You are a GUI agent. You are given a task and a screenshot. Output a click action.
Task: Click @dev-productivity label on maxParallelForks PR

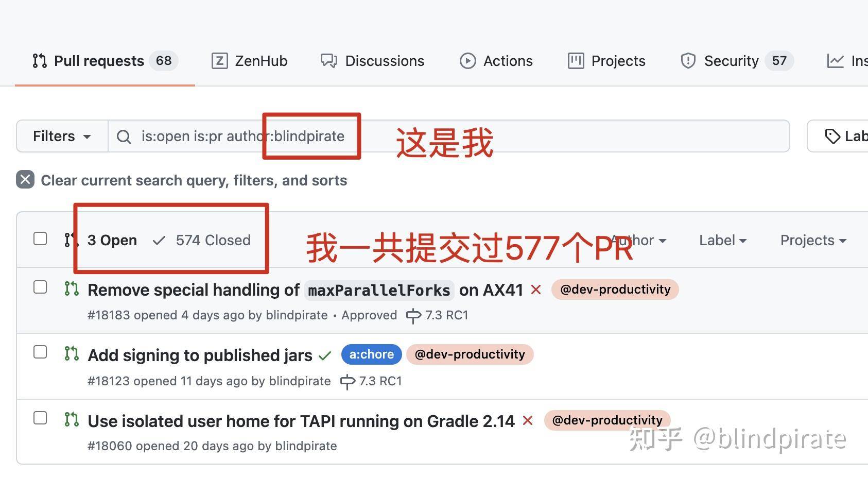tap(615, 289)
